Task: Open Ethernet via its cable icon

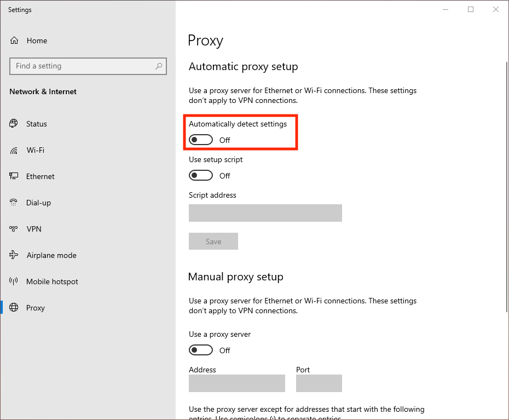Action: 13,176
